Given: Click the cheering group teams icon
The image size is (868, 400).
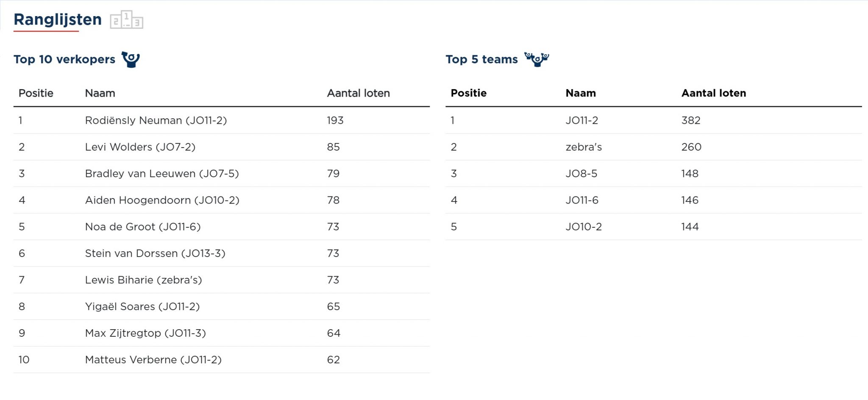Looking at the screenshot, I should tap(537, 59).
